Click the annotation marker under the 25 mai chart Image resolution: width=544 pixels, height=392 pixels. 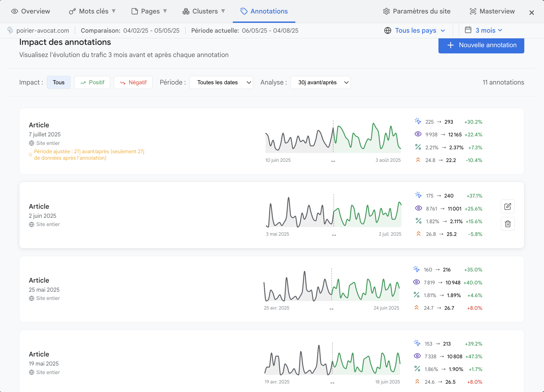331,309
